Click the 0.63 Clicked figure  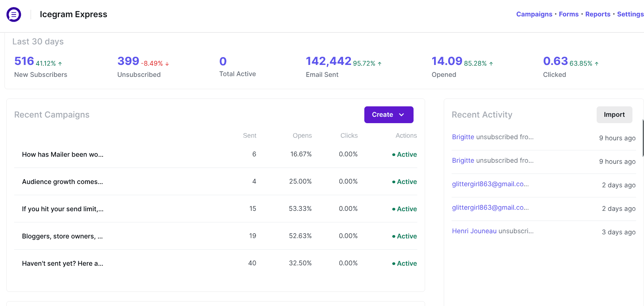(555, 61)
